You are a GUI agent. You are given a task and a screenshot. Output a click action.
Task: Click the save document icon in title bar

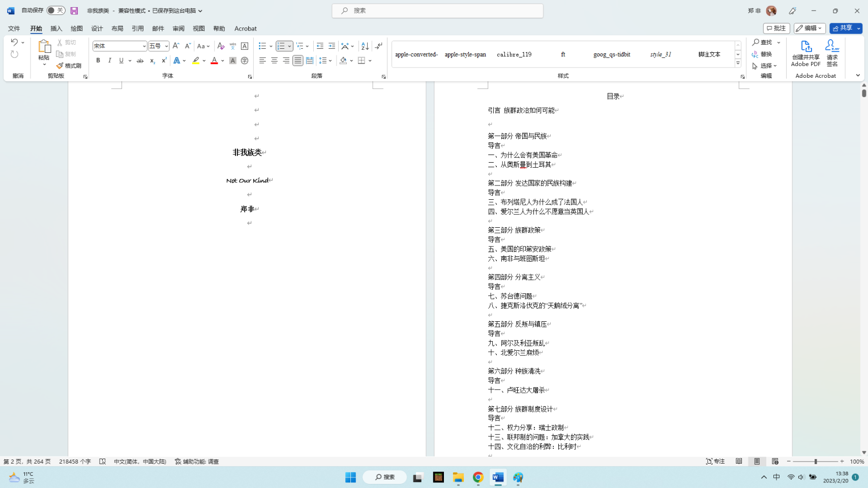(x=74, y=11)
